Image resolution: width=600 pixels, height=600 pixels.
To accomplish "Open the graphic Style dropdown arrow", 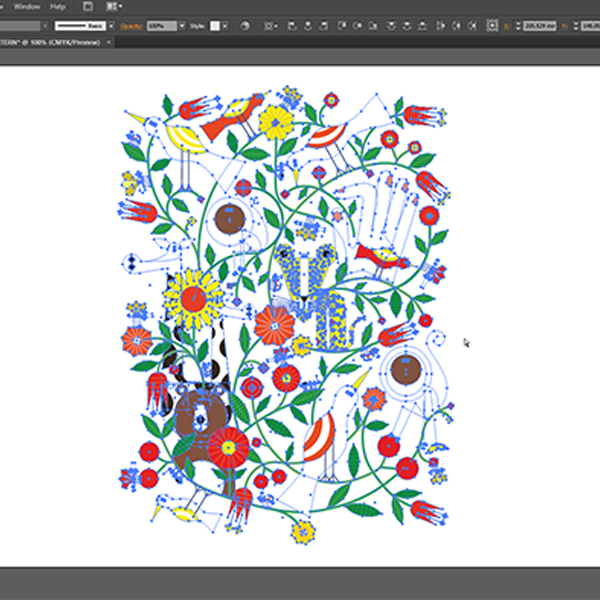I will point(226,24).
